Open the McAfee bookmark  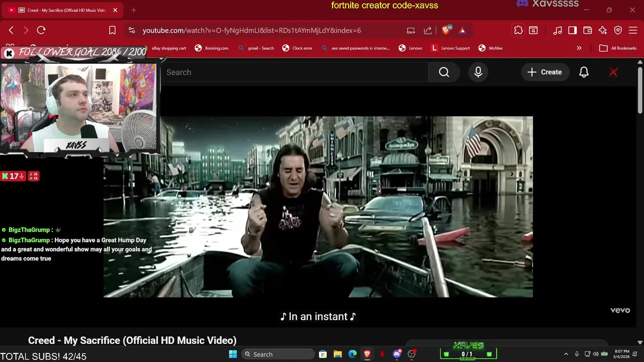[x=490, y=48]
